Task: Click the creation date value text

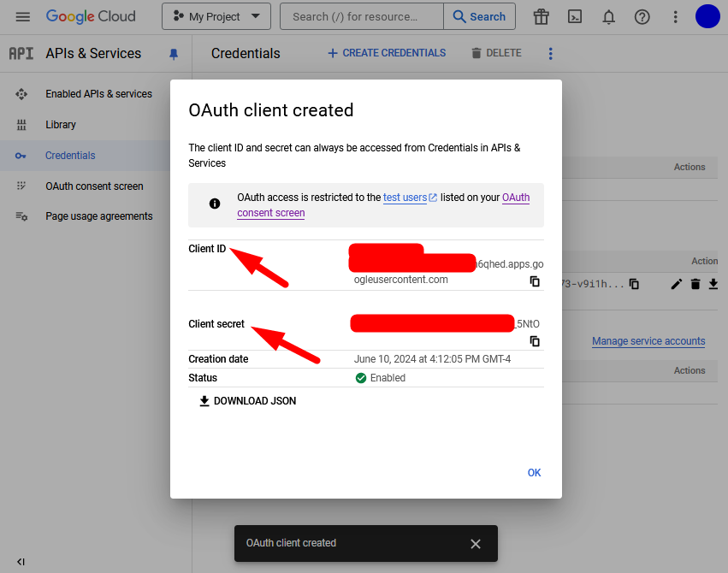Action: (x=432, y=359)
